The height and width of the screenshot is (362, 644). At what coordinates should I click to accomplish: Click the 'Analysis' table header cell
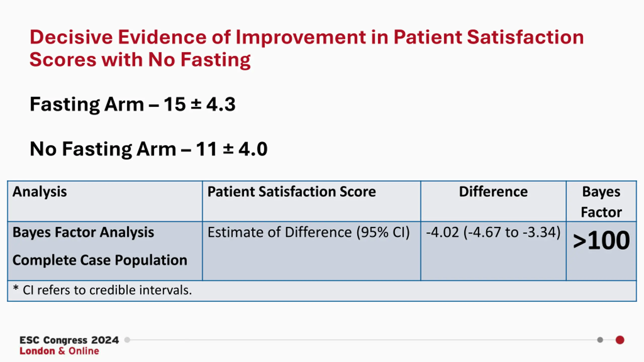point(105,201)
